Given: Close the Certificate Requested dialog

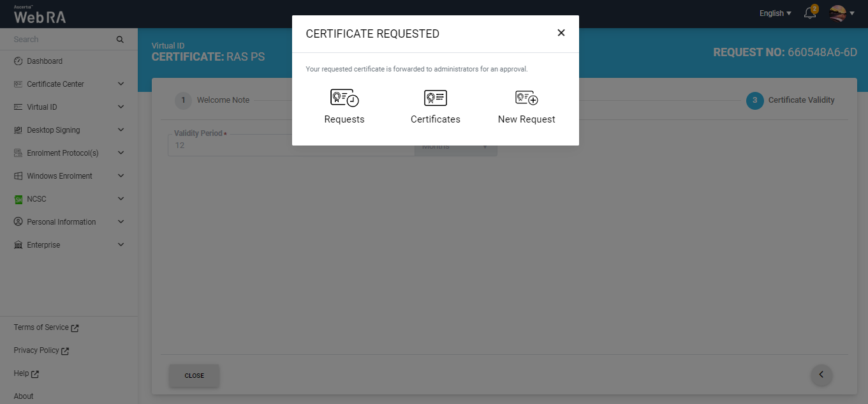Looking at the screenshot, I should (561, 33).
